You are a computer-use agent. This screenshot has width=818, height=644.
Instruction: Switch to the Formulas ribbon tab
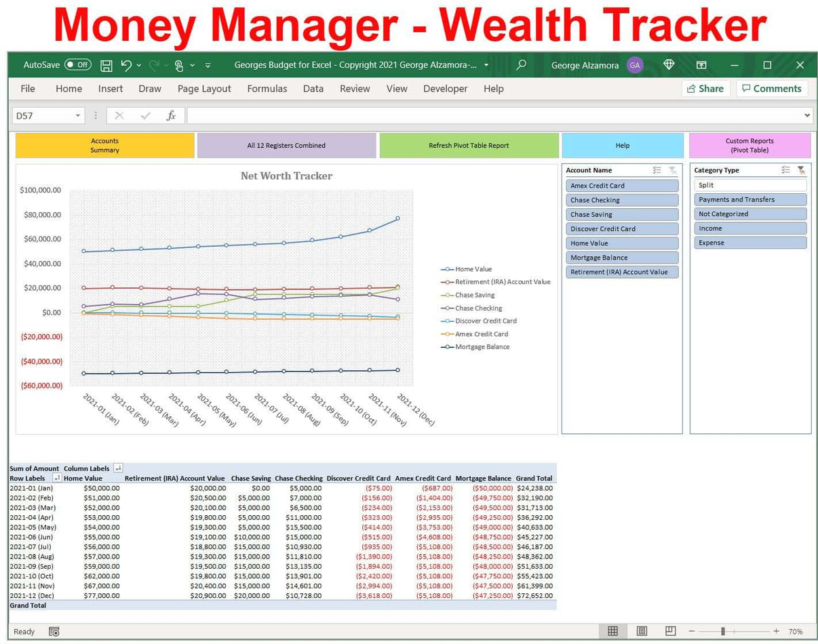tap(267, 89)
